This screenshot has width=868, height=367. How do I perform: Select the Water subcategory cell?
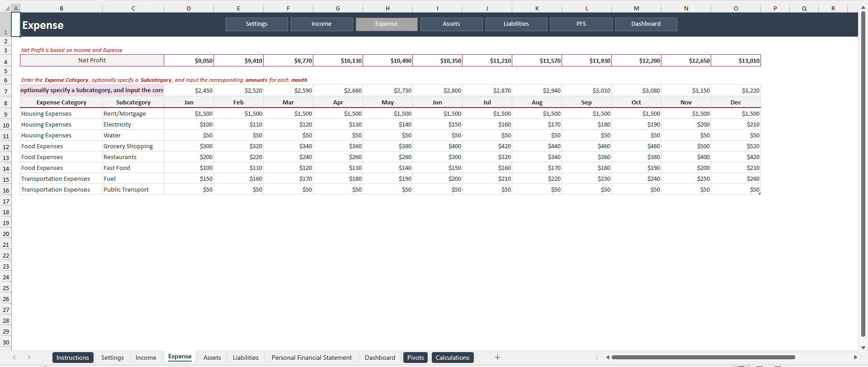[133, 135]
